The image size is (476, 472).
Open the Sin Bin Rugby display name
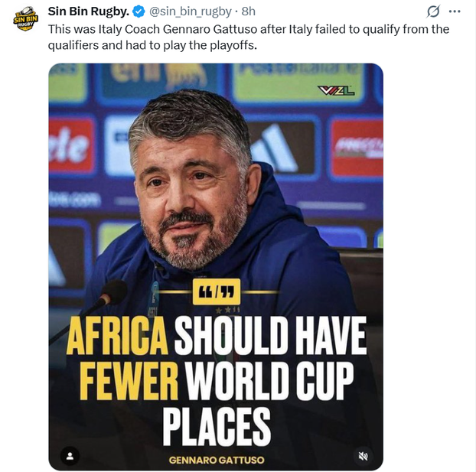coord(88,11)
